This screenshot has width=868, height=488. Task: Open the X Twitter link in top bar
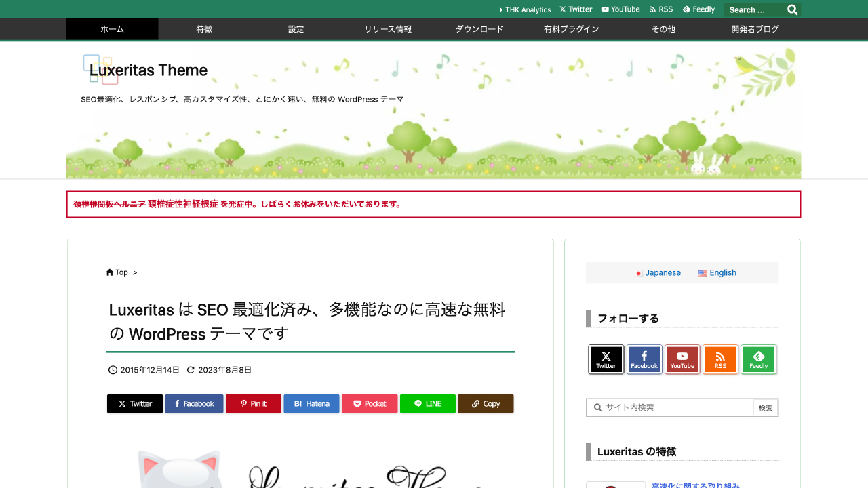click(576, 9)
